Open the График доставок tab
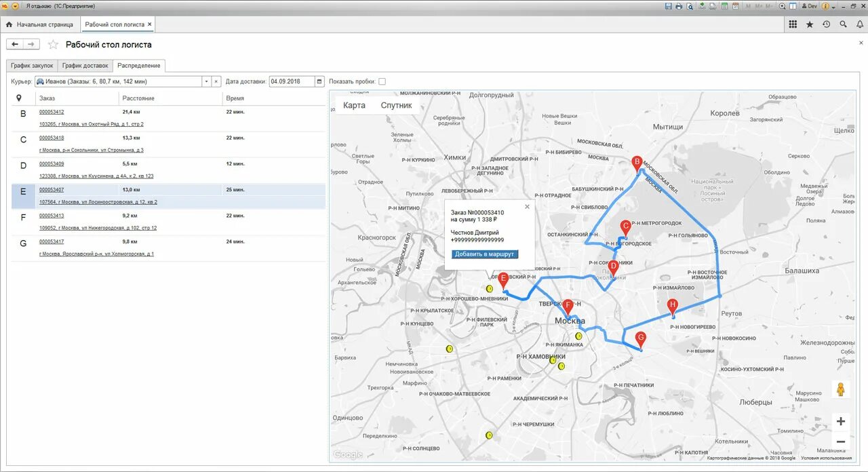 (x=85, y=66)
